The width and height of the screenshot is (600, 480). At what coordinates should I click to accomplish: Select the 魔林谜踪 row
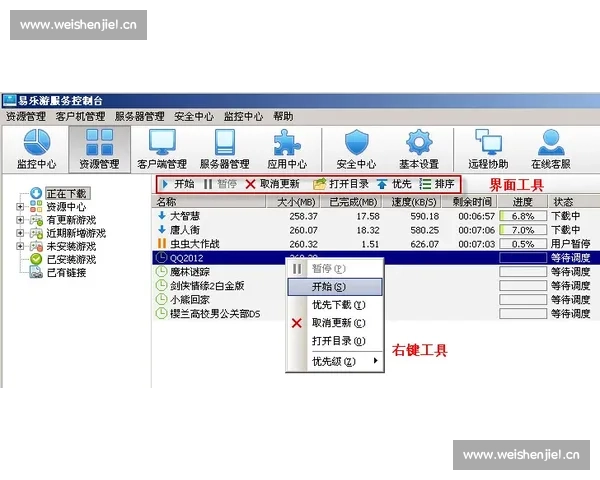click(376, 272)
